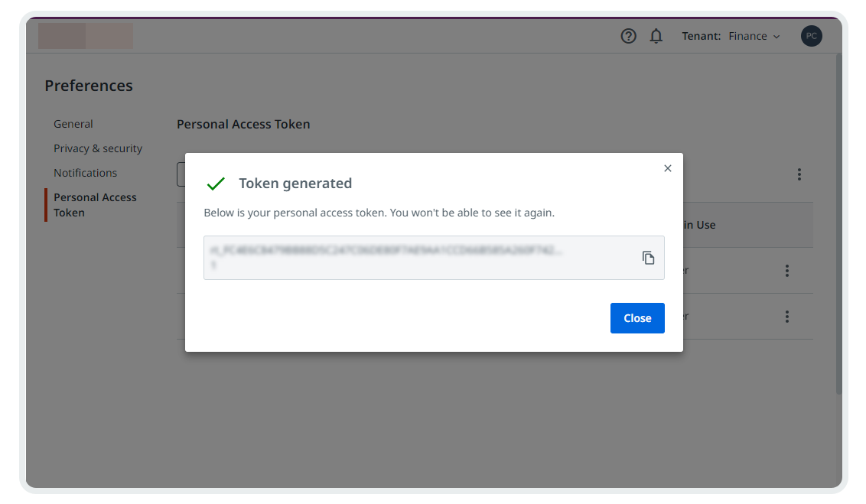Click the notifications bell icon

(656, 36)
